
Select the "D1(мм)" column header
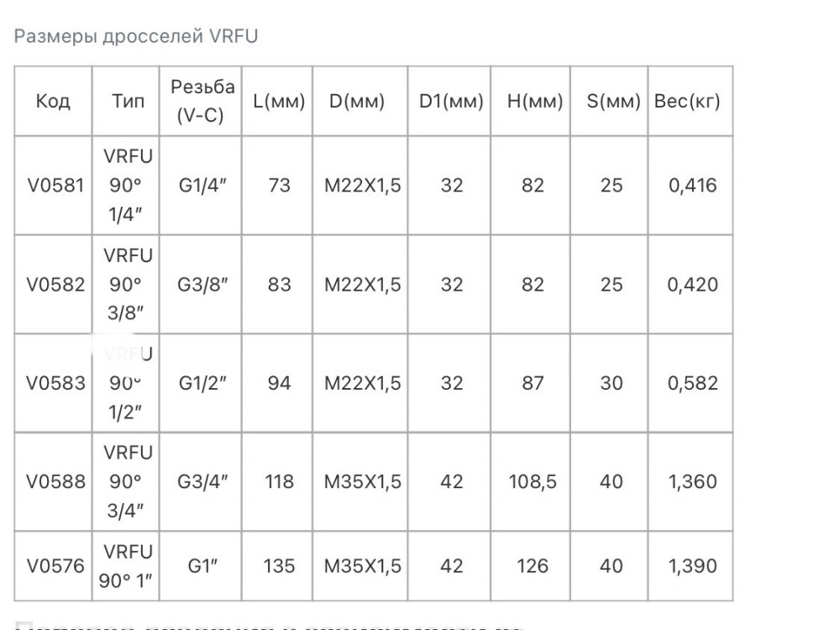click(x=451, y=102)
